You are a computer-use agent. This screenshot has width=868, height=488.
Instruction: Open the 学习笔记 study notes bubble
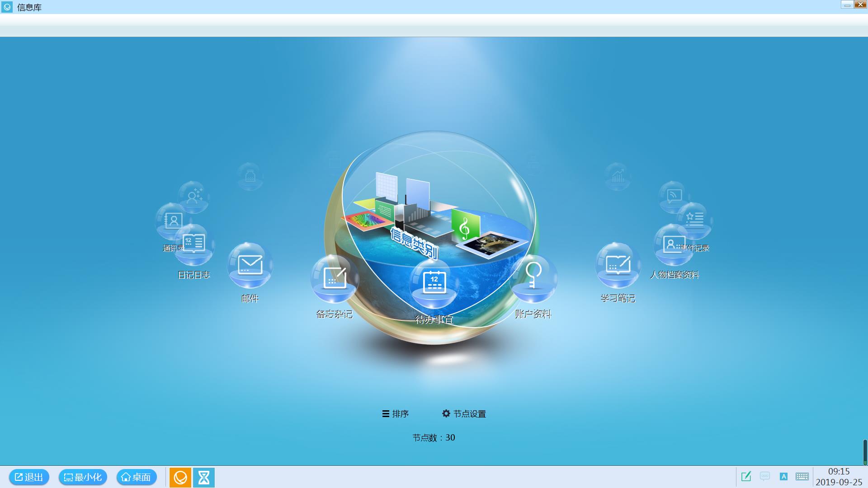coord(618,266)
